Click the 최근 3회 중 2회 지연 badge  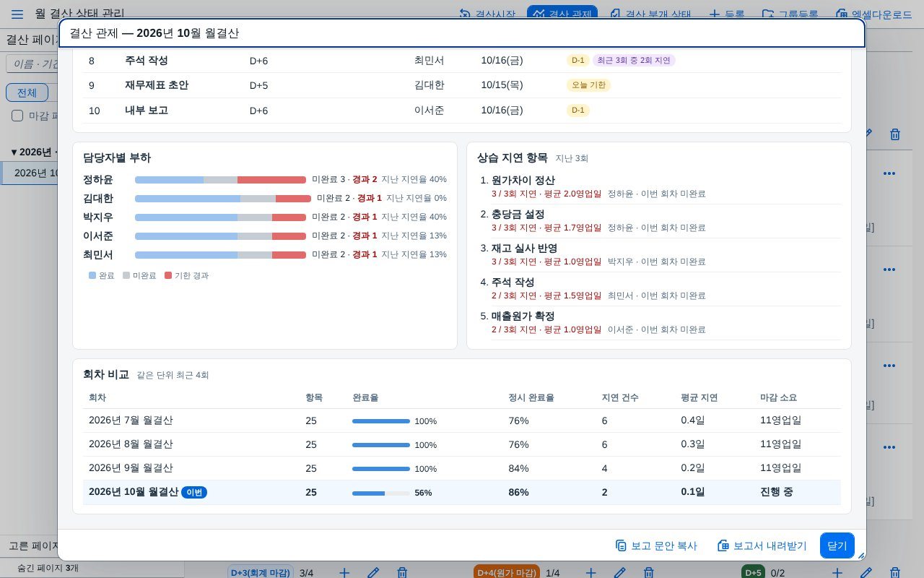coord(634,60)
